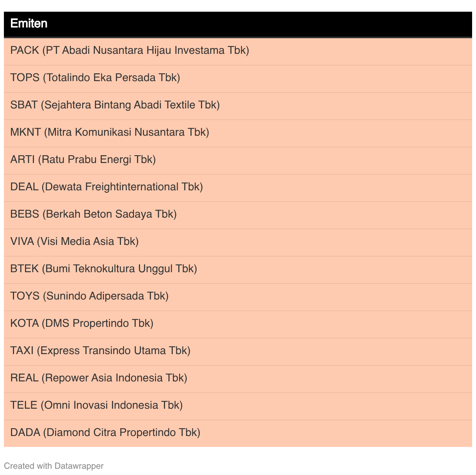Click the TELE Omni Inovasi Indonesia row
This screenshot has height=475, width=476.
coord(96,405)
